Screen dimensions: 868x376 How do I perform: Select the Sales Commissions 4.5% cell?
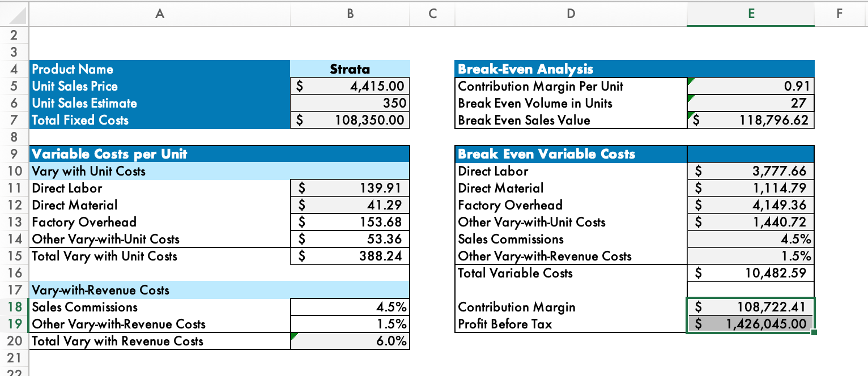click(350, 307)
